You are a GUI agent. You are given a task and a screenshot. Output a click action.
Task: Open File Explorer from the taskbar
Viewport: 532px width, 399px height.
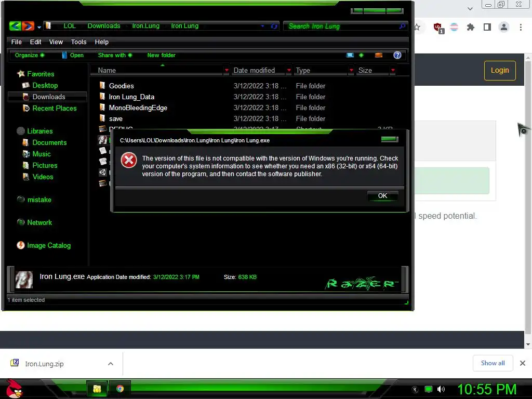(x=97, y=389)
